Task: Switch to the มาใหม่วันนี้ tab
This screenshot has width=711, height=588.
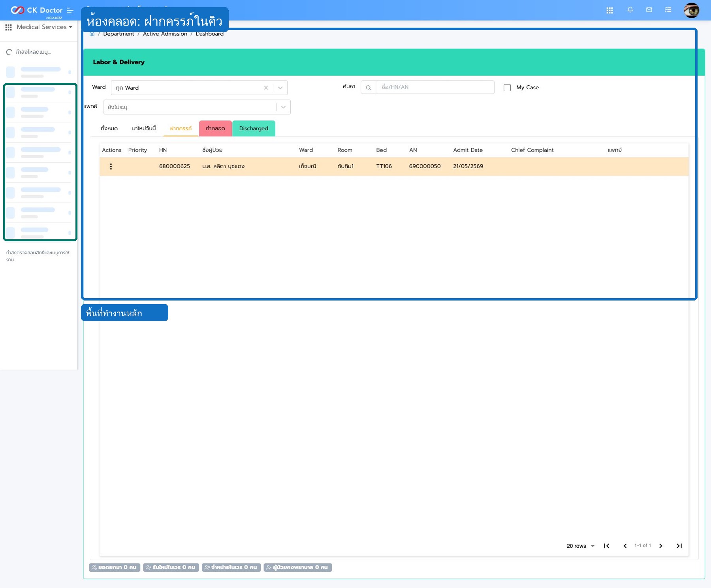Action: (x=144, y=128)
